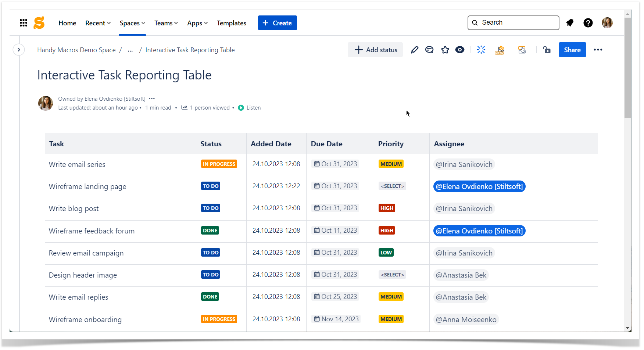Select priority for Wireframe landing page
This screenshot has height=350, width=644.
(x=393, y=186)
